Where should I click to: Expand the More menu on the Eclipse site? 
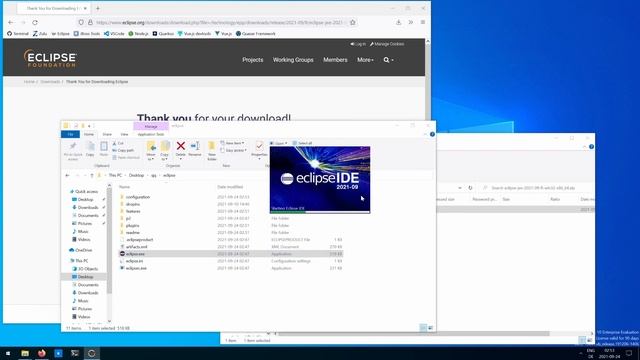365,60
